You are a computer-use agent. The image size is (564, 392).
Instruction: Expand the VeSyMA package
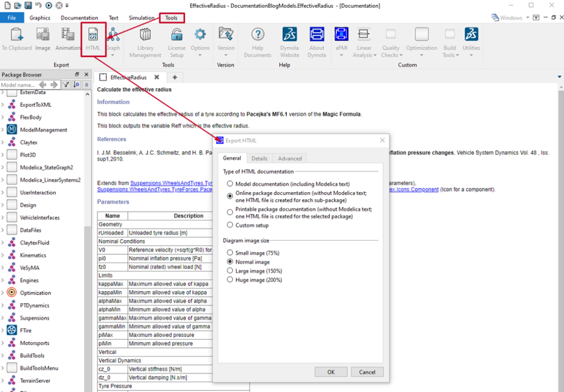pos(3,268)
